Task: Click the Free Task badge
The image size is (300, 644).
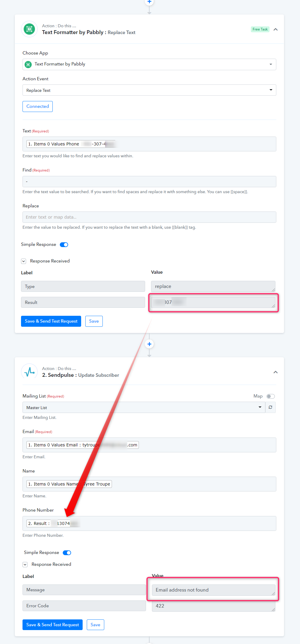Action: [x=260, y=29]
